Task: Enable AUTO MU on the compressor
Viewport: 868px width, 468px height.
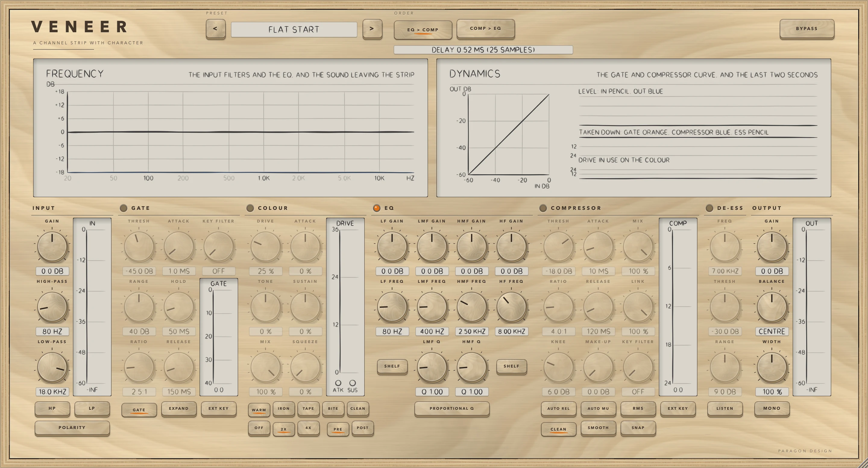Action: 598,408
